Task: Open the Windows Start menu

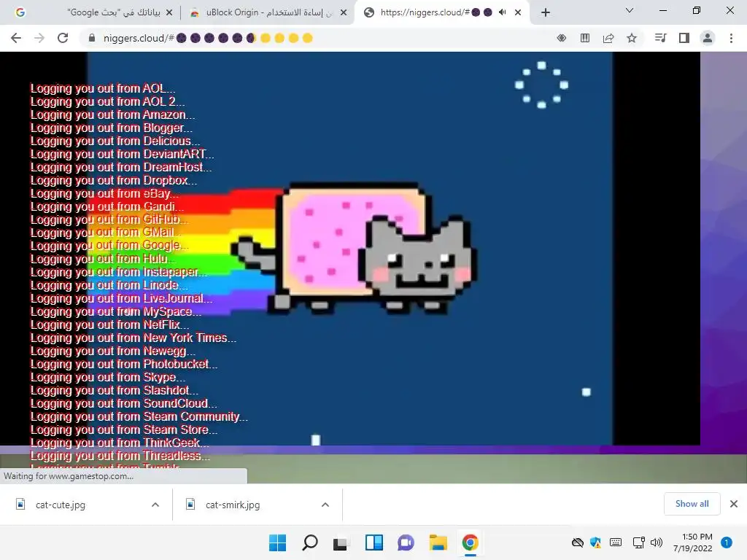Action: [277, 542]
